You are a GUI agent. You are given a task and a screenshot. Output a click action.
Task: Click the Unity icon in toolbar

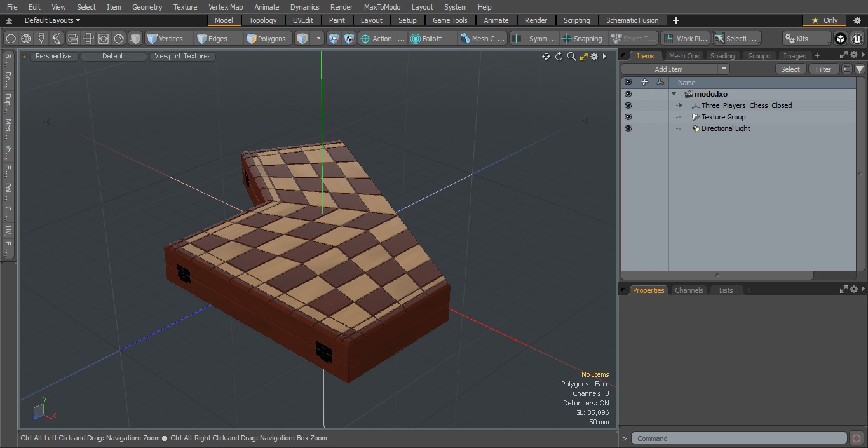[840, 39]
